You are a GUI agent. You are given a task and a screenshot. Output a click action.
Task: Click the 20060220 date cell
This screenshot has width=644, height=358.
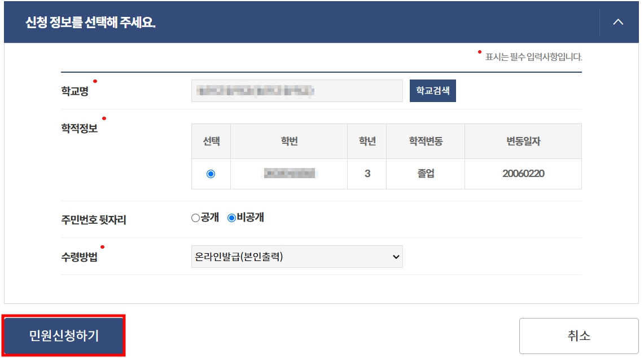coord(523,174)
